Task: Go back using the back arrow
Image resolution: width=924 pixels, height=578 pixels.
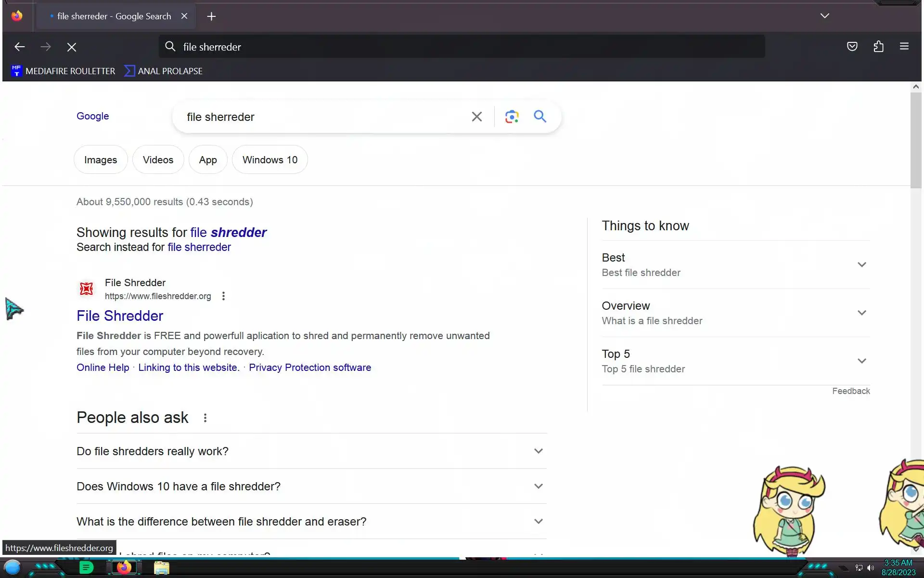Action: click(20, 47)
